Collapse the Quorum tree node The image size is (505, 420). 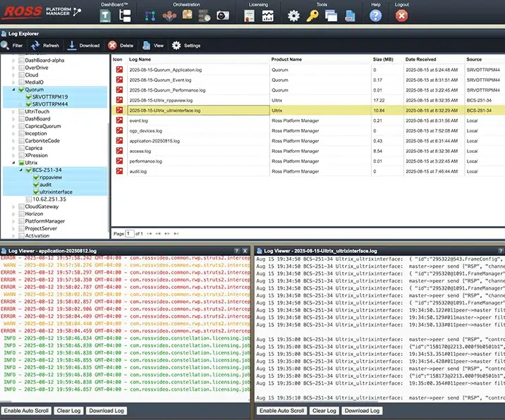point(13,89)
